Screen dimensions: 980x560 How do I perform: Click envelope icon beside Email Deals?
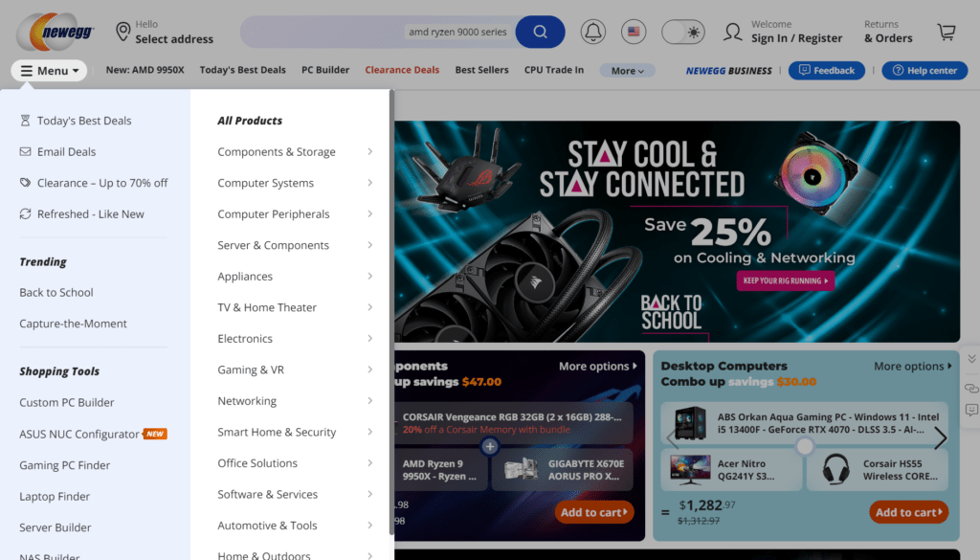point(25,152)
